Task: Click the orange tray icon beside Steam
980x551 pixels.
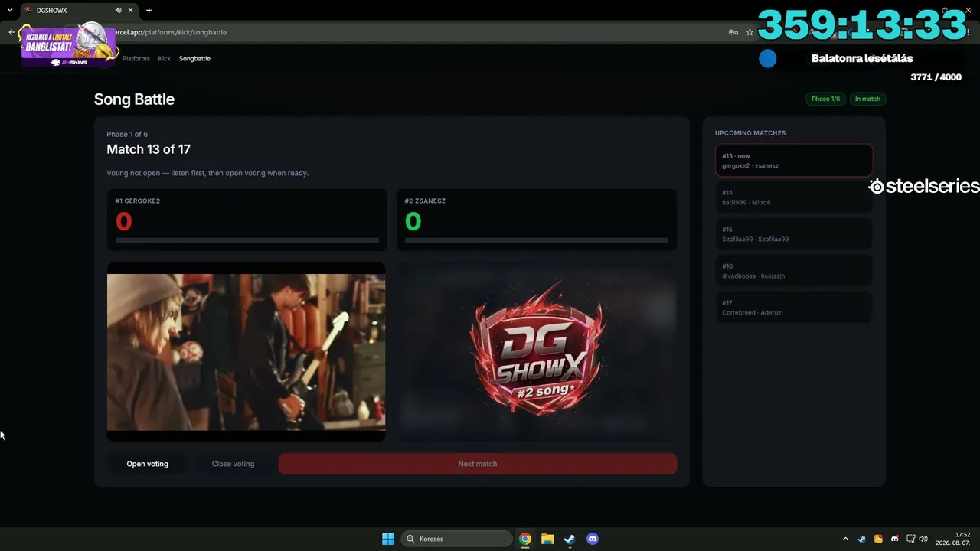Action: coord(878,539)
